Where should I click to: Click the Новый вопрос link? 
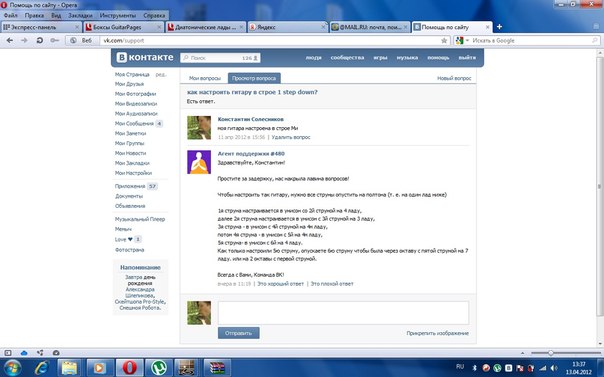454,78
